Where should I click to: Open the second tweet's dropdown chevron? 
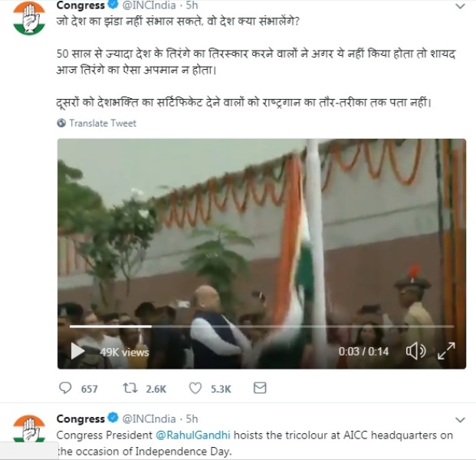click(x=460, y=419)
